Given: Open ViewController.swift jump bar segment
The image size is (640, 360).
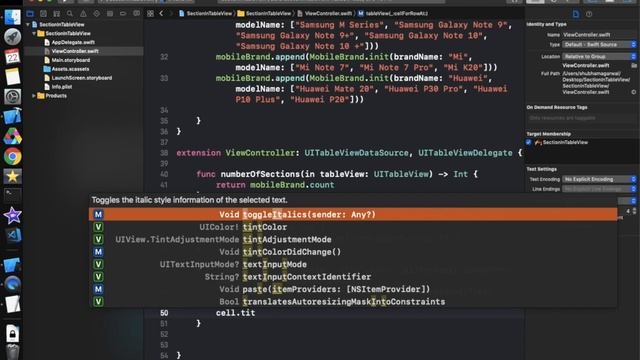Looking at the screenshot, I should click(324, 13).
